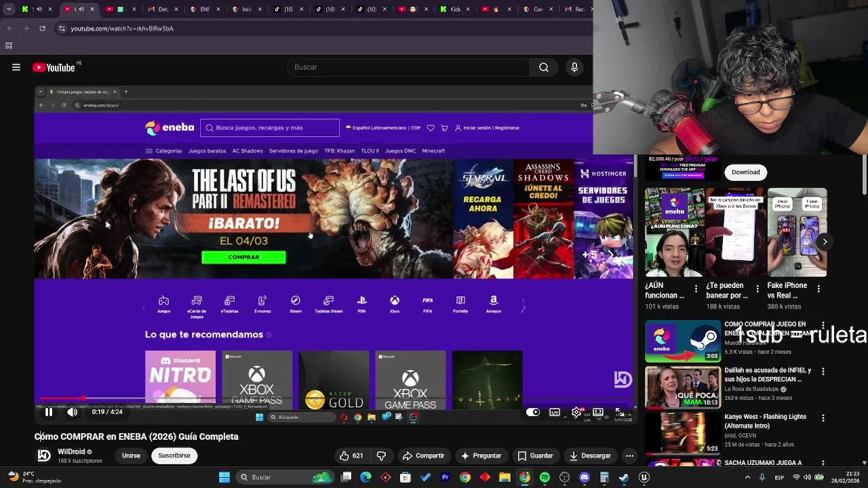Image resolution: width=868 pixels, height=488 pixels.
Task: Open options for 'Fake iPhone' Short
Action: tap(818, 289)
